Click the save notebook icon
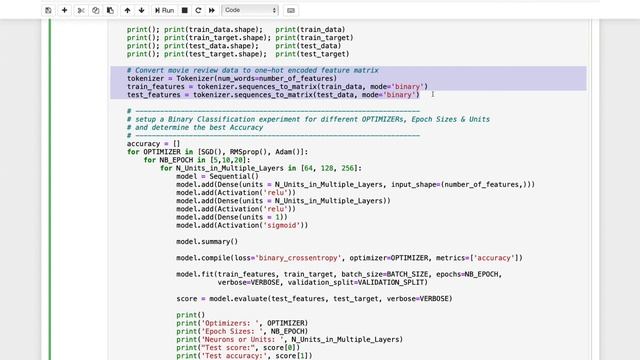The width and height of the screenshot is (640, 360). point(48,10)
